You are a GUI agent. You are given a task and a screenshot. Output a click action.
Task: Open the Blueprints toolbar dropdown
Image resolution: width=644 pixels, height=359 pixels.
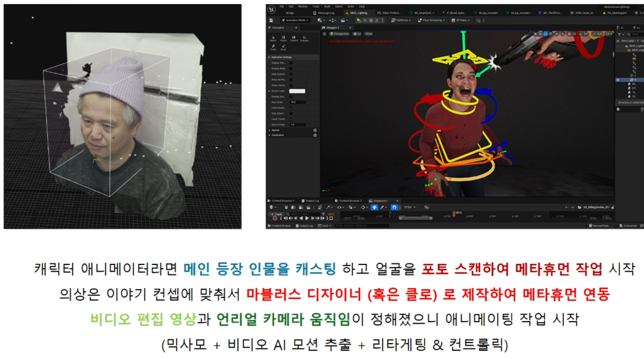pos(332,20)
